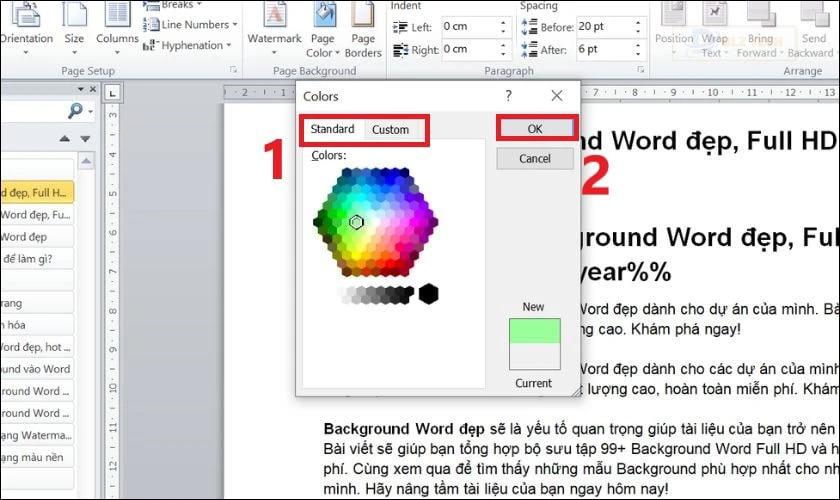Click the New color preview swatch
This screenshot has width=840, height=500.
coord(535,331)
